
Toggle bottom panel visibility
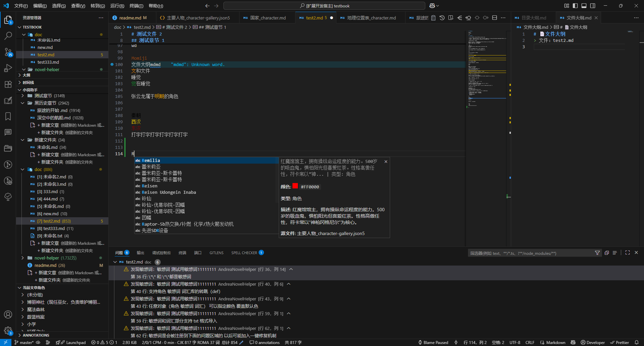tap(584, 6)
